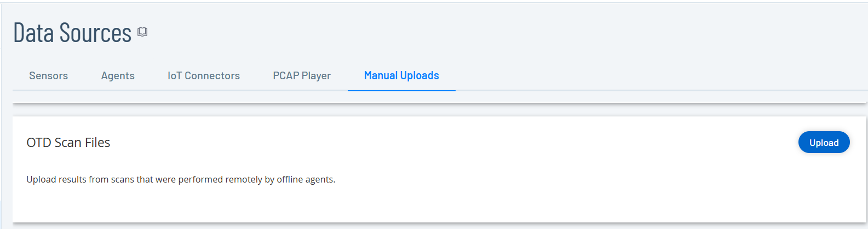Open the documentation book icon beside Data Sources
The width and height of the screenshot is (868, 229).
[142, 32]
